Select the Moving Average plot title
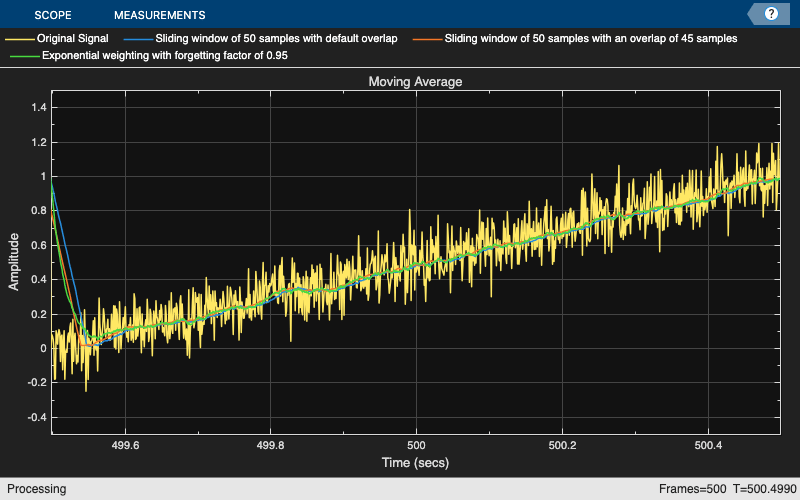800x500 pixels. tap(415, 82)
